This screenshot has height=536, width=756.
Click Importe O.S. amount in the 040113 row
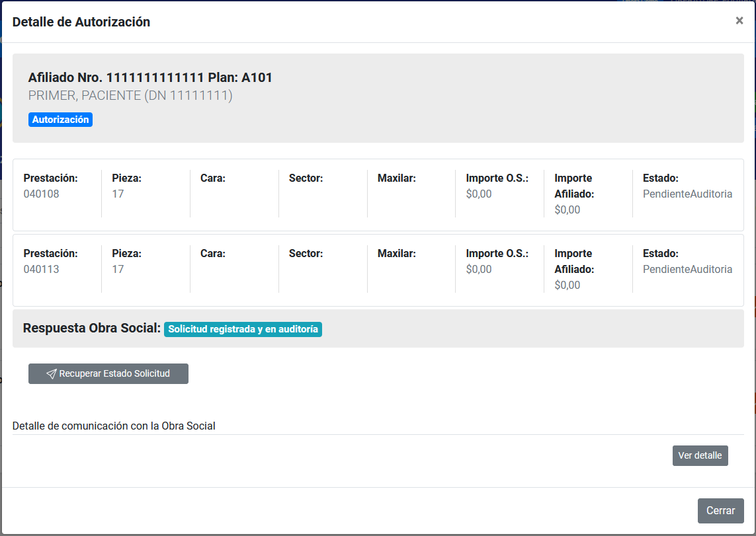(479, 269)
